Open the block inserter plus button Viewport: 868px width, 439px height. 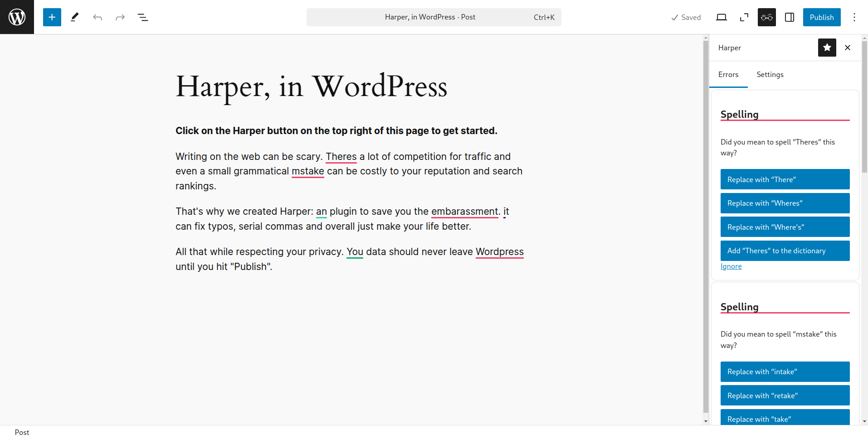click(52, 17)
